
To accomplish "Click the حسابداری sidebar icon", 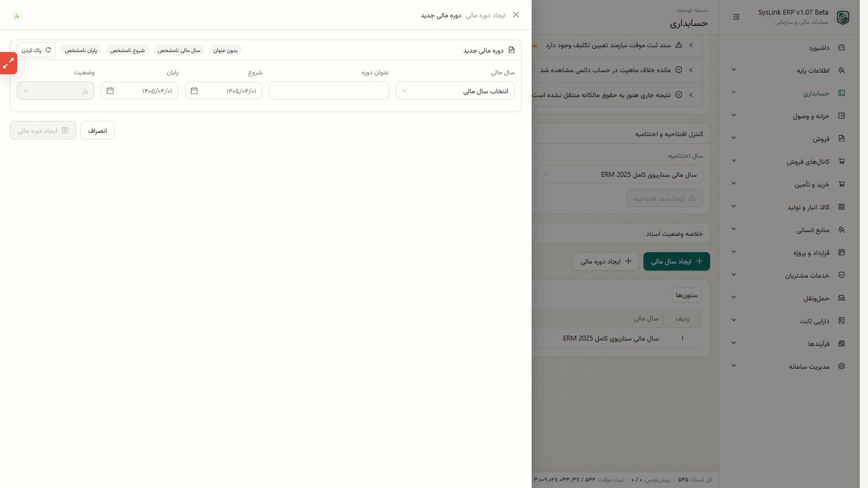I will tap(841, 93).
